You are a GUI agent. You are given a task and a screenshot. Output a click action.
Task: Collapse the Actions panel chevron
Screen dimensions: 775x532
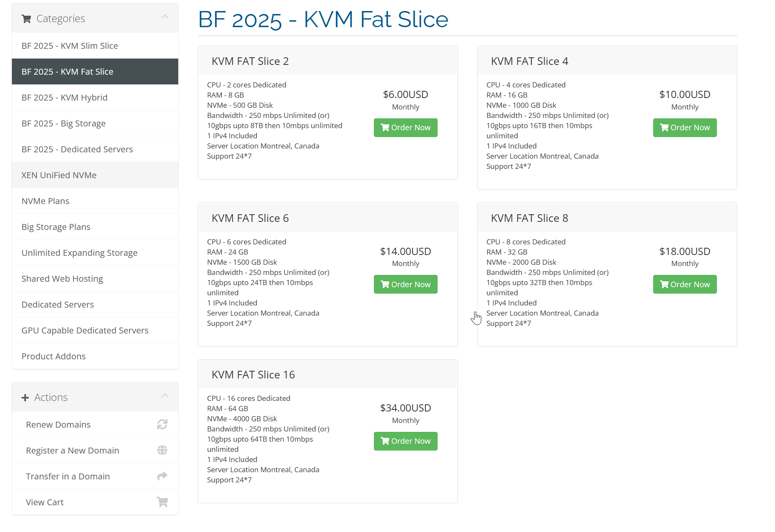pos(165,395)
